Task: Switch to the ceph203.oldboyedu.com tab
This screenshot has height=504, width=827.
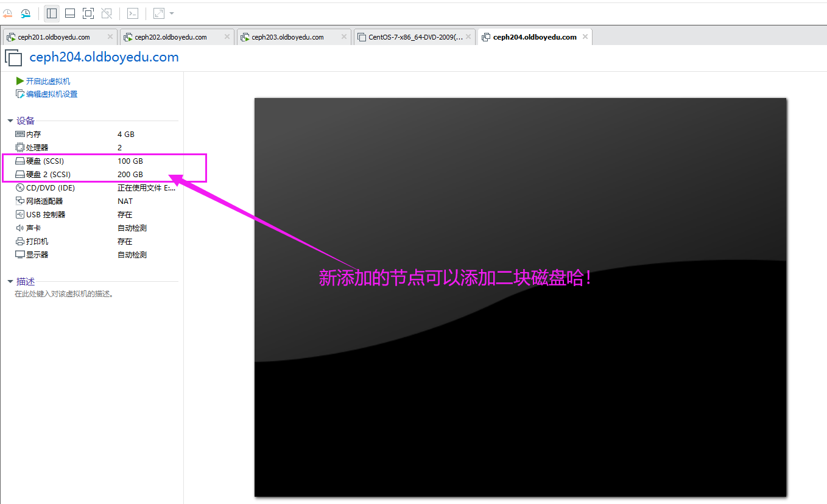Action: pos(287,37)
